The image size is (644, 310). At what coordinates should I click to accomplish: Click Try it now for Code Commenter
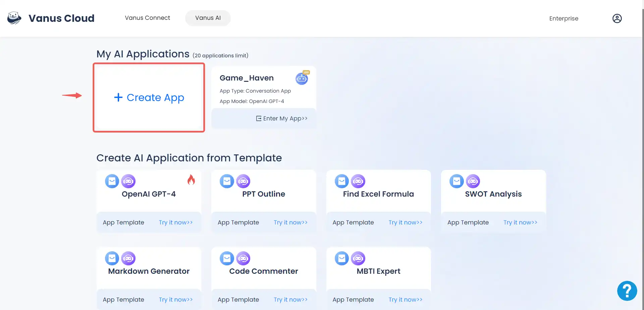(290, 300)
